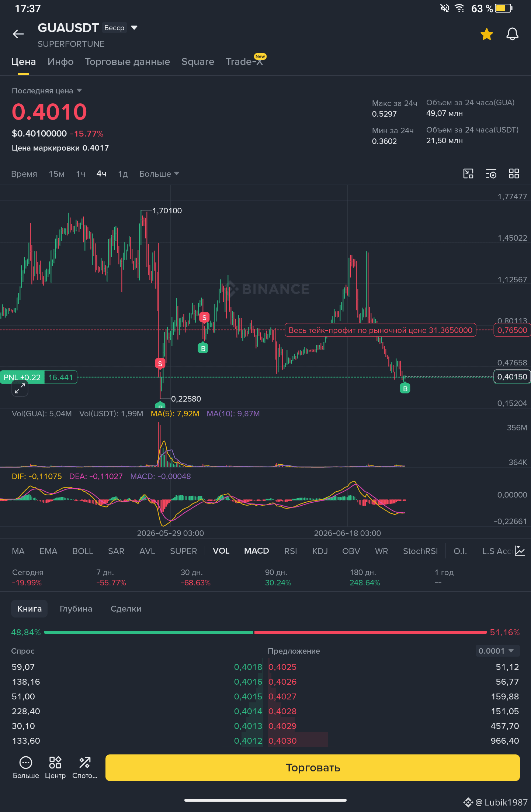531x812 pixels.
Task: Enable the WR sub-indicator
Action: tap(381, 551)
